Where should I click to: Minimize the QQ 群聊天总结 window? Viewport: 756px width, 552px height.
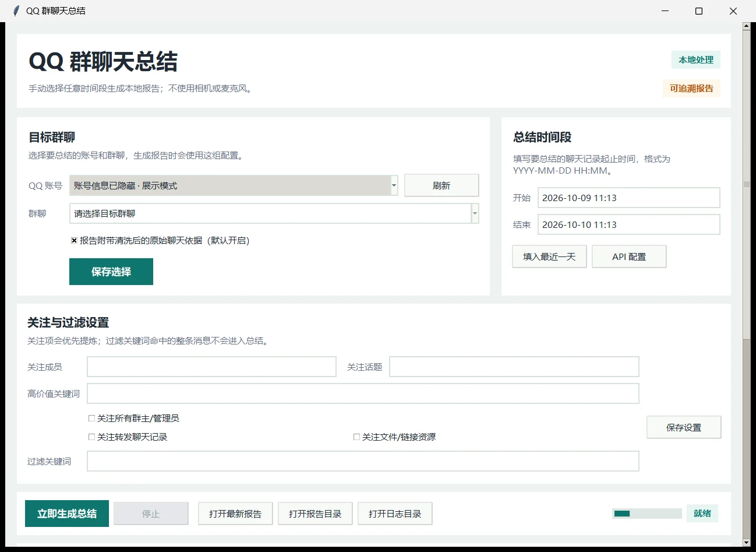pos(665,11)
